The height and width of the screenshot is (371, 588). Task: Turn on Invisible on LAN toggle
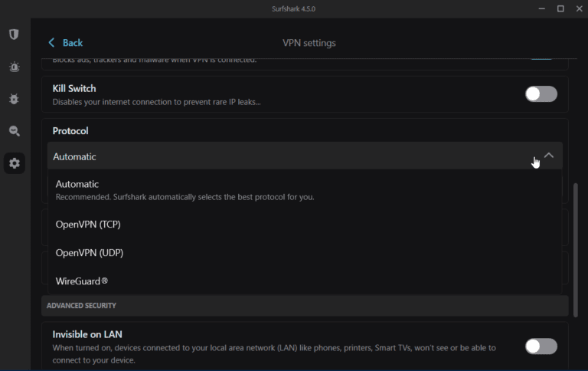click(541, 346)
